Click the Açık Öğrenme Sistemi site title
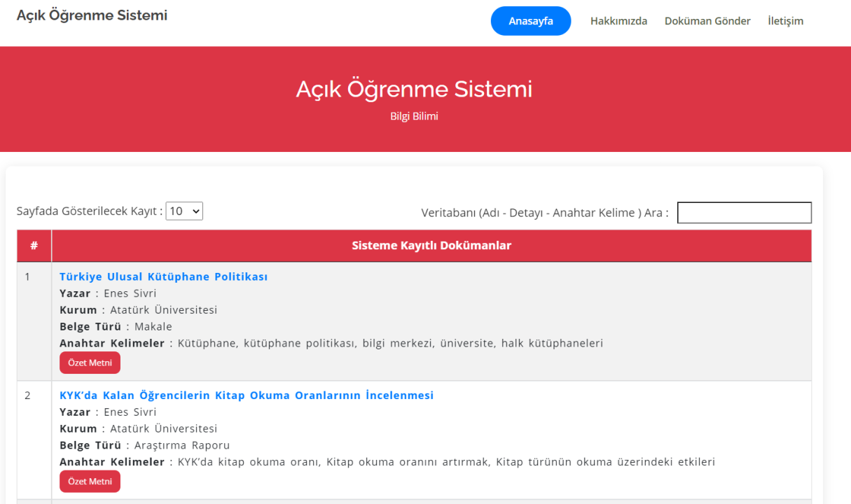The width and height of the screenshot is (851, 504). click(x=92, y=15)
